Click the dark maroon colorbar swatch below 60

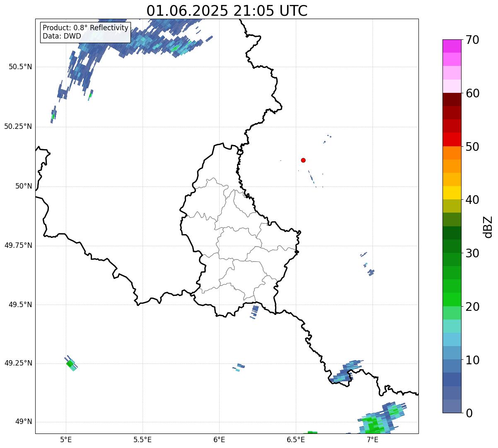coord(452,99)
